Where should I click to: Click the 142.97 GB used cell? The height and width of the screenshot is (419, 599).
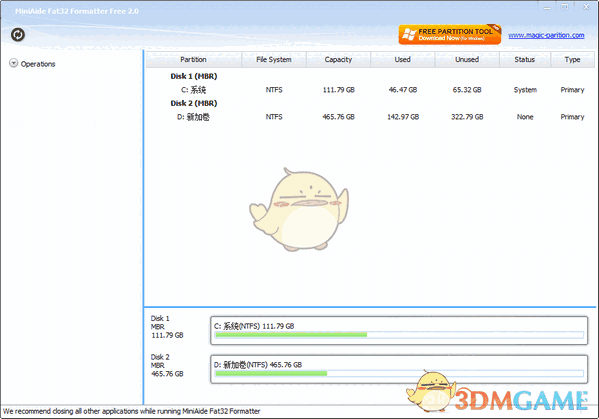point(403,117)
